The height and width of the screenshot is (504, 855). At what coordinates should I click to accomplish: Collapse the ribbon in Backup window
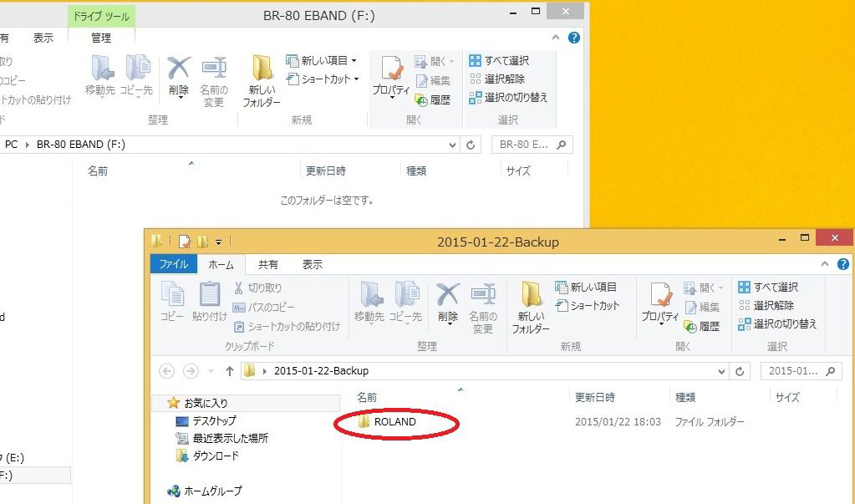click(x=824, y=264)
